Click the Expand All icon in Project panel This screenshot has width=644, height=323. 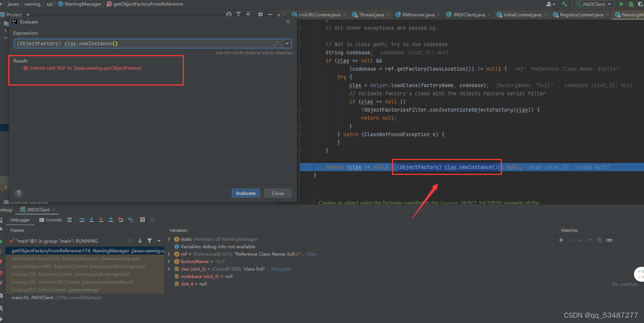238,14
